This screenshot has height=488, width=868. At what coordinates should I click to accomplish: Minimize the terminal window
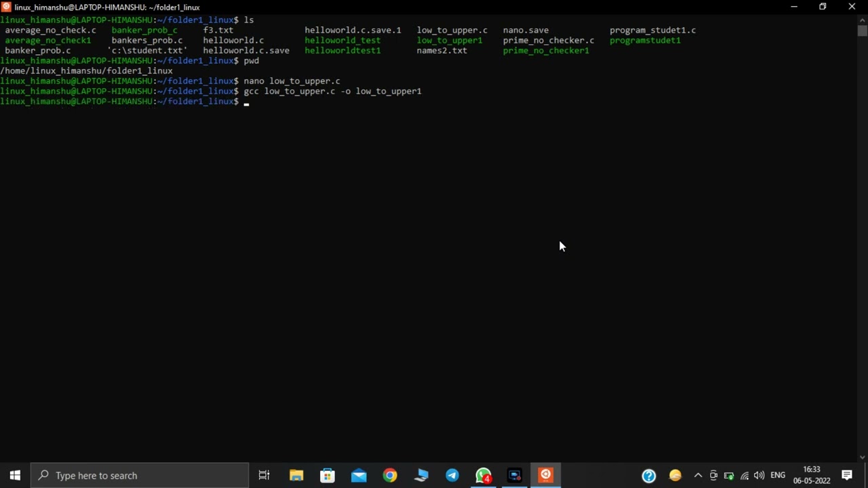click(793, 7)
